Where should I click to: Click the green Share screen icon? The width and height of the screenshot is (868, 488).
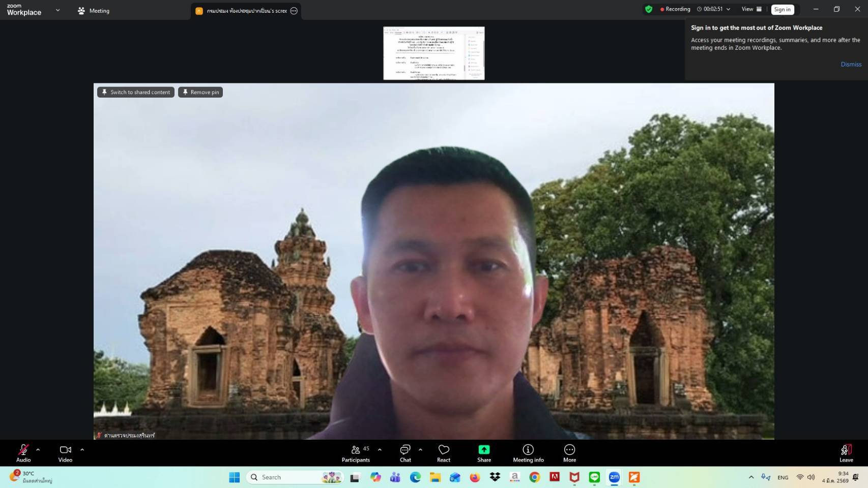coord(484,450)
